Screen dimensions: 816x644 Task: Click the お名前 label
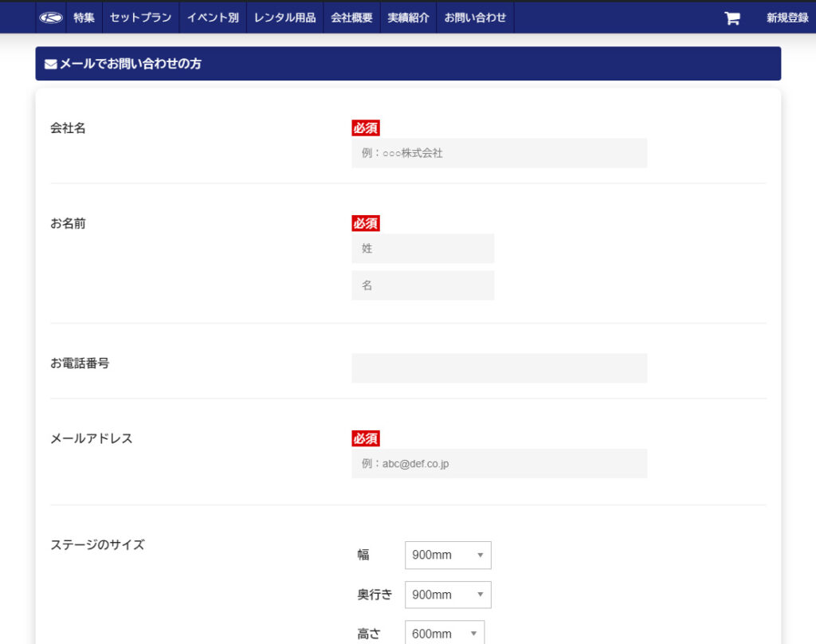point(68,223)
